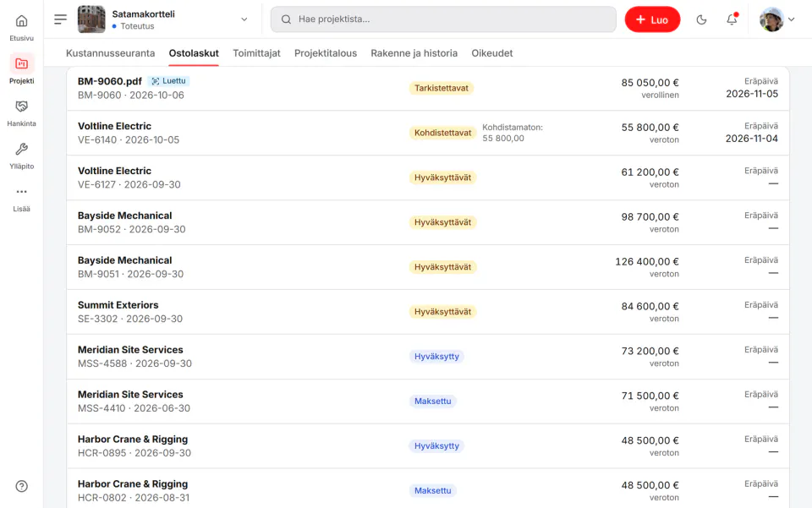Screen dimensions: 812x508
Task: Switch to the Kustannusseuranta tab
Action: click(110, 53)
